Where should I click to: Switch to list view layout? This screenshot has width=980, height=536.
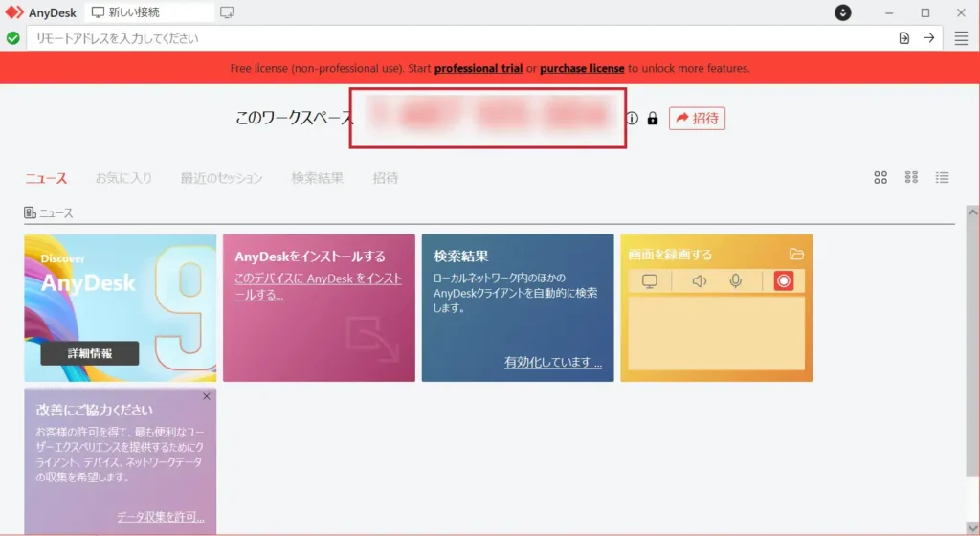coord(943,177)
